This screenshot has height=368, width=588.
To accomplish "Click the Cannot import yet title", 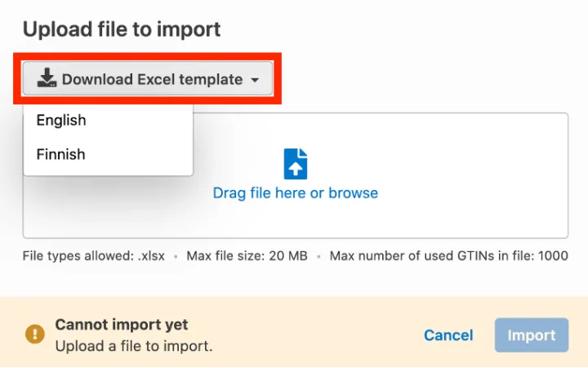I will (x=122, y=325).
